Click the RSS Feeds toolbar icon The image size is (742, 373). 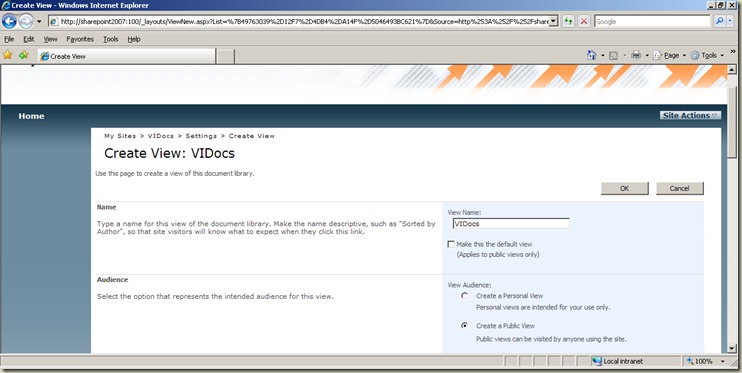point(613,55)
